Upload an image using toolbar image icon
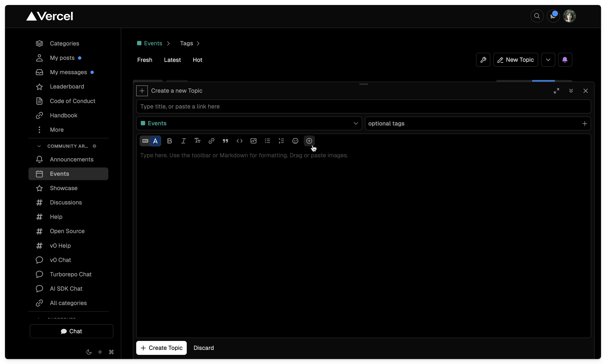The height and width of the screenshot is (364, 606). pos(253,141)
